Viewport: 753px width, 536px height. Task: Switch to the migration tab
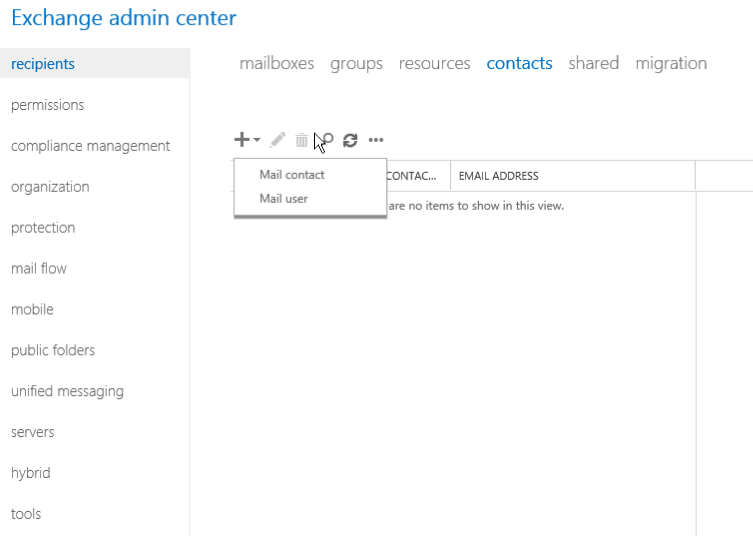pos(671,63)
